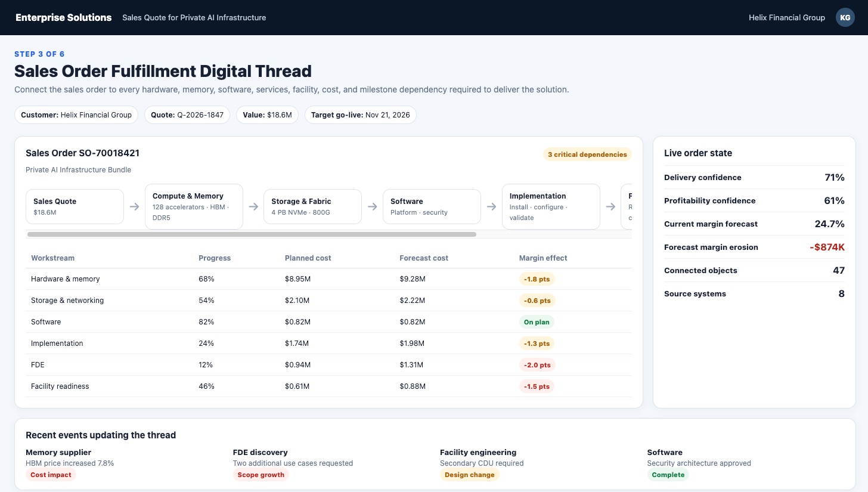Click Enterprise Solutions brand title
Screen dimensions: 868x492
click(64, 17)
